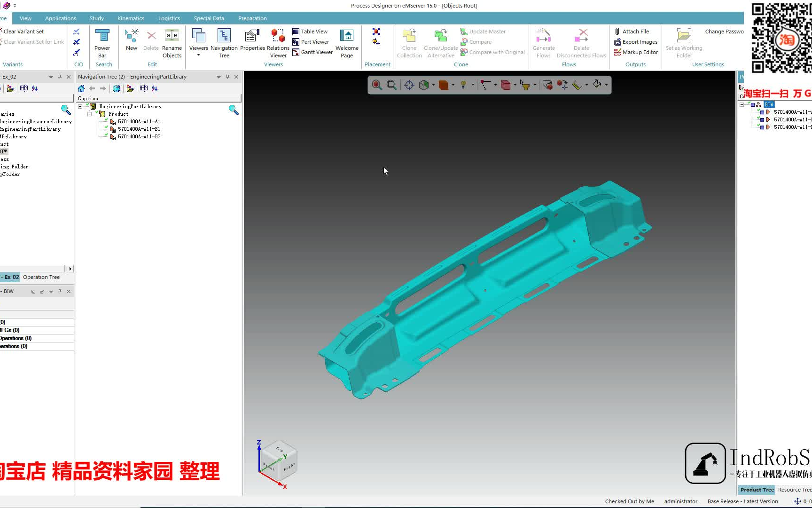The width and height of the screenshot is (812, 508).
Task: Click Navigation Tree home icon
Action: 81,88
